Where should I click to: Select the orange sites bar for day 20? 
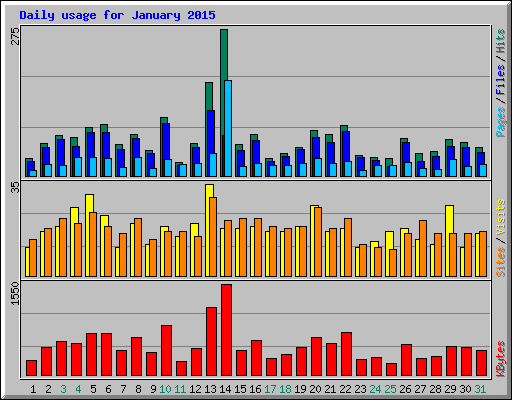(x=318, y=242)
